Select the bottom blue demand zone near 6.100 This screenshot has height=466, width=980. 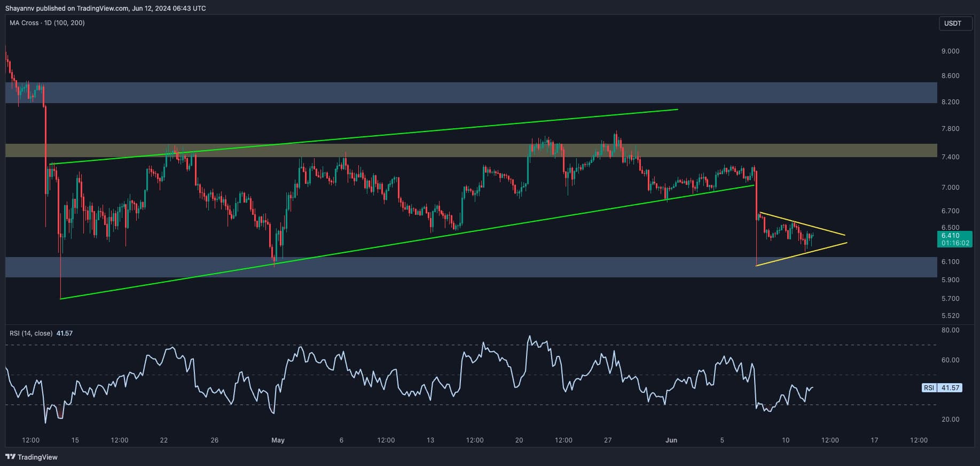[x=471, y=267]
